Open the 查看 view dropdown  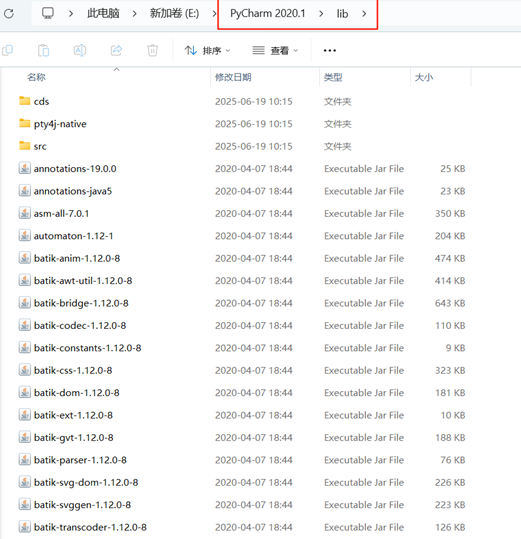click(275, 51)
